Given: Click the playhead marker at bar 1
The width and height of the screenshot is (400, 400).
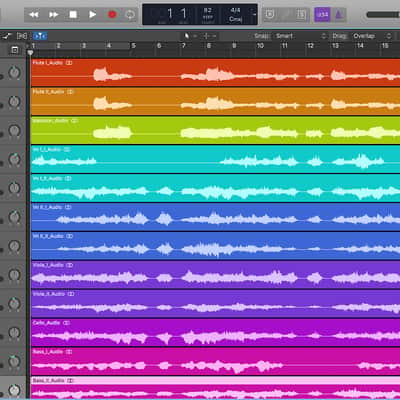Looking at the screenshot, I should coord(30,52).
